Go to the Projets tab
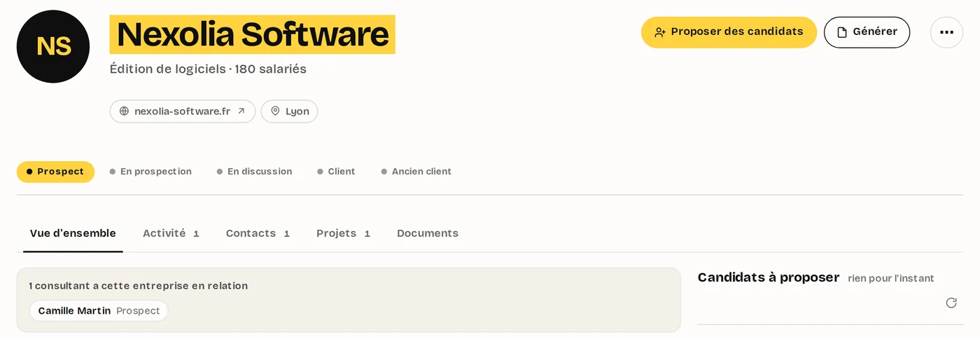 click(x=343, y=233)
